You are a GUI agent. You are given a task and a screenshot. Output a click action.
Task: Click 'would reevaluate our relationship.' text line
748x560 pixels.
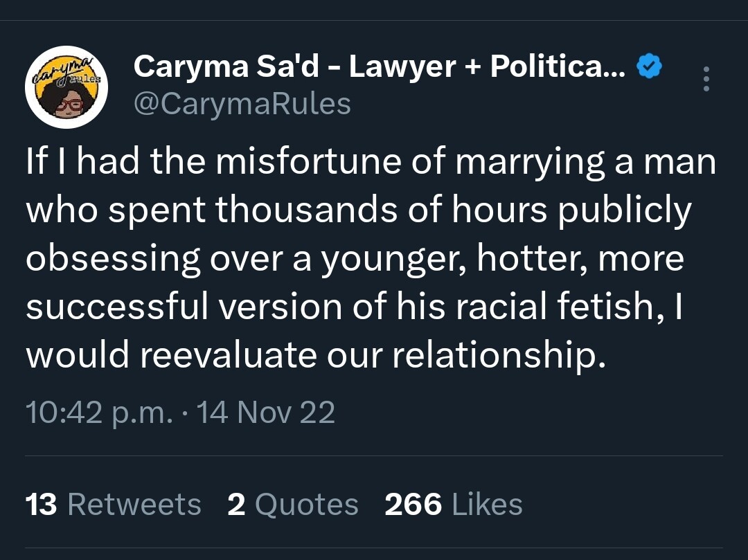[311, 354]
